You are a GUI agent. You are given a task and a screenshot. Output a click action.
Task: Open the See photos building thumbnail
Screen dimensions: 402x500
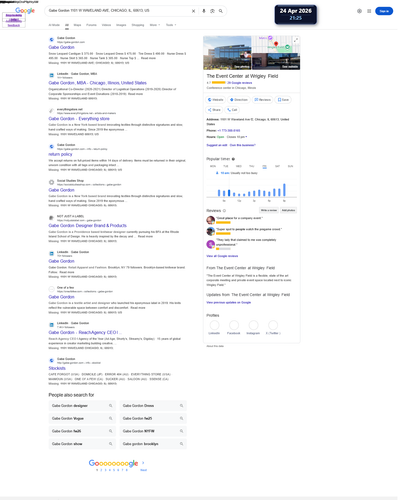(x=227, y=53)
